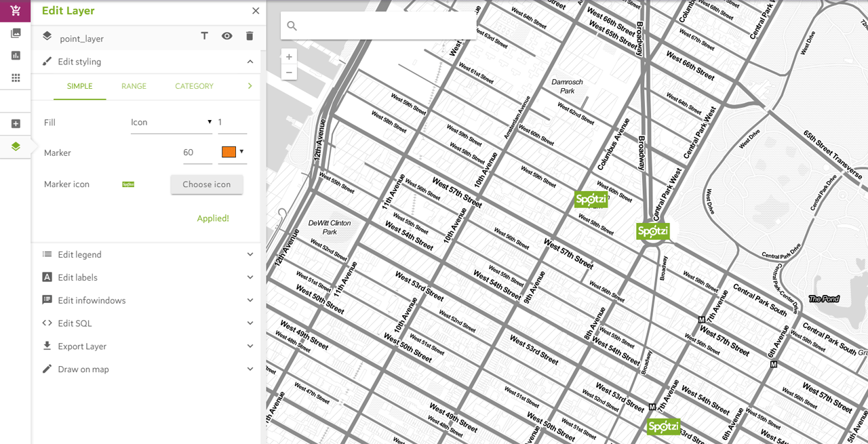868x444 pixels.
Task: Zoom out the map with minus button
Action: click(289, 73)
